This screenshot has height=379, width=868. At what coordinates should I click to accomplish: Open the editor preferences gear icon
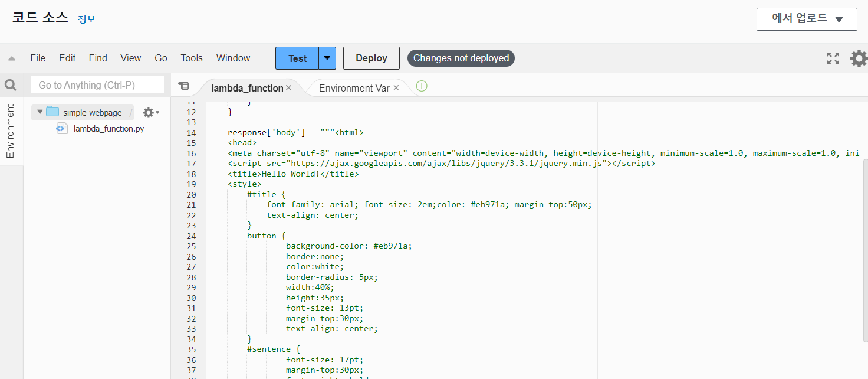[859, 58]
